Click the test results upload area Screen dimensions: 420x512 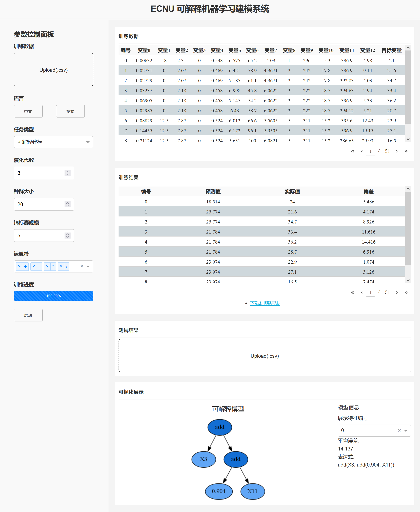click(x=265, y=356)
